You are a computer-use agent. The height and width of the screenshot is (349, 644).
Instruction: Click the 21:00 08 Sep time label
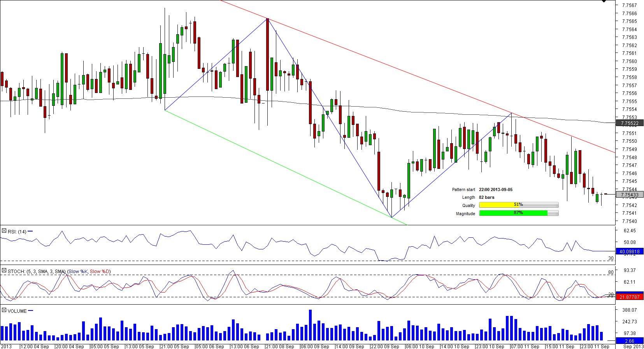tap(280, 347)
